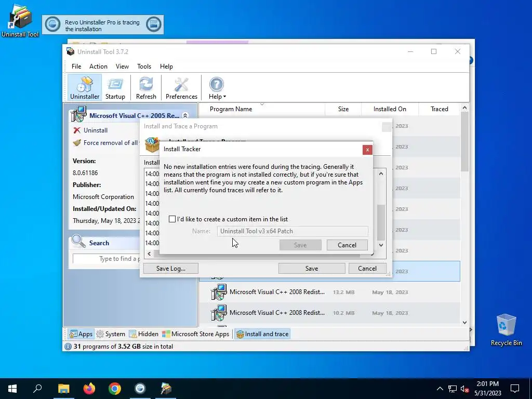Sort list by Program Name column
Screen dimensions: 532x399
[231, 109]
